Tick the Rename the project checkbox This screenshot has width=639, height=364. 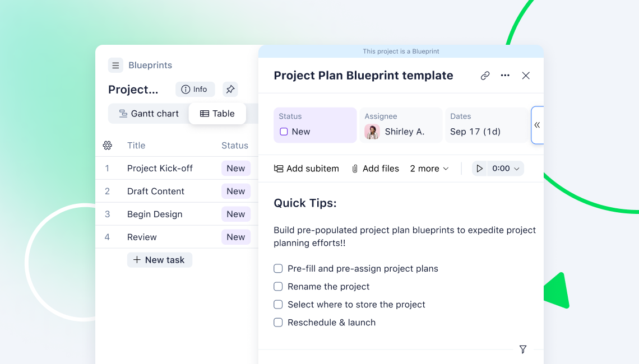coord(277,286)
